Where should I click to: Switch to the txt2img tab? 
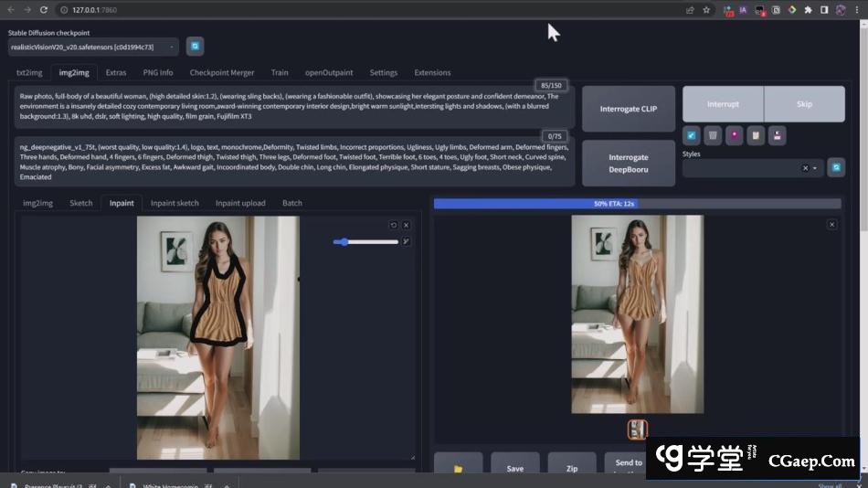[x=29, y=72]
